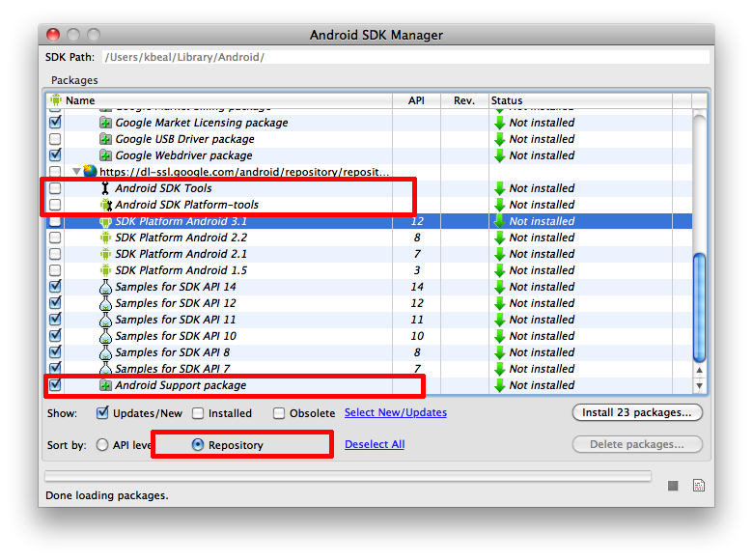Select the API level sort radio button

click(102, 445)
